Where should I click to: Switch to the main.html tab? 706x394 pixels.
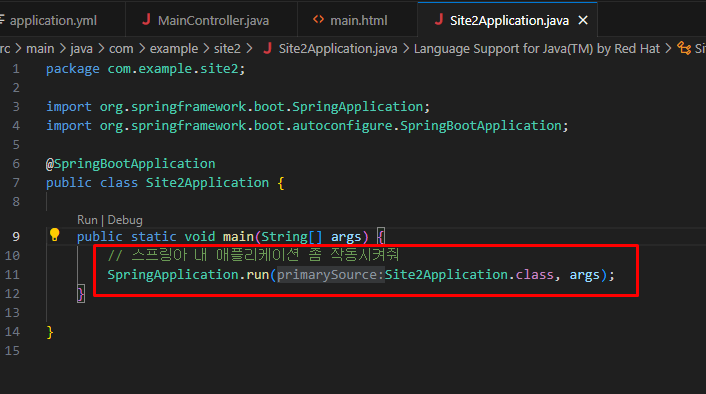[x=358, y=20]
